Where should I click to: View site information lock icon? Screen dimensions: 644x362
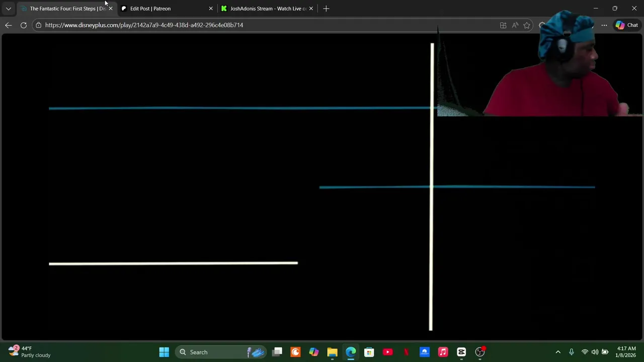coord(38,25)
